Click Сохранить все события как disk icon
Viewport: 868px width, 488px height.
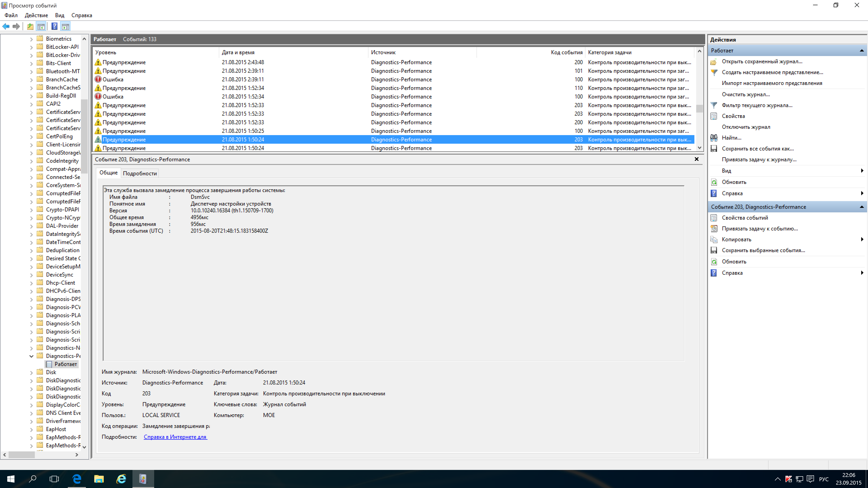pos(714,148)
